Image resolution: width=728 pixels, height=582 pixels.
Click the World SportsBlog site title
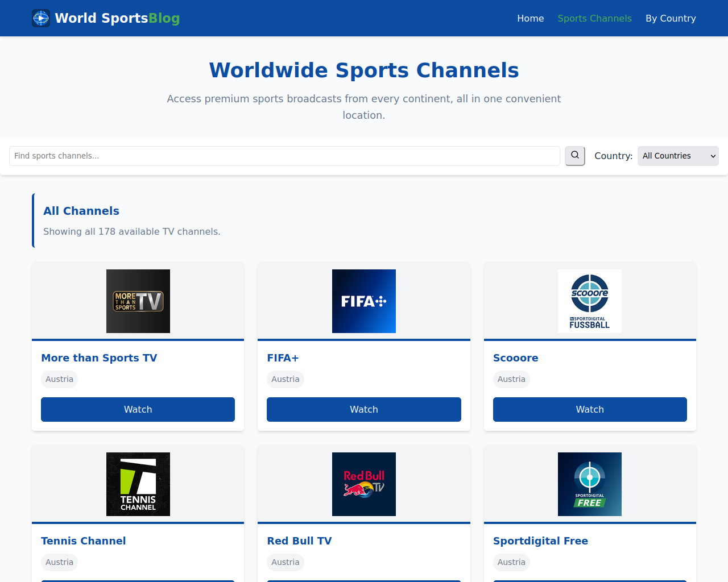[117, 18]
